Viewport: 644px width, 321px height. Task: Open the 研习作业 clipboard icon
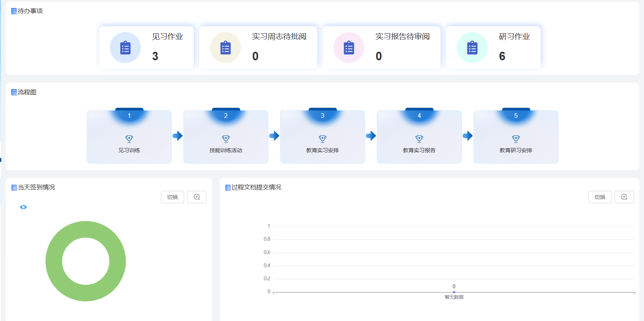point(472,48)
